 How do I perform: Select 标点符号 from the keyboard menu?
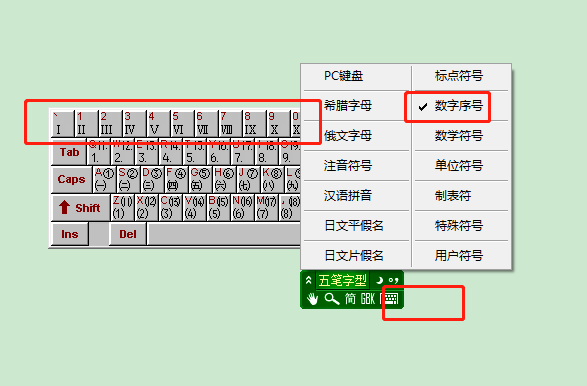pyautogui.click(x=461, y=76)
